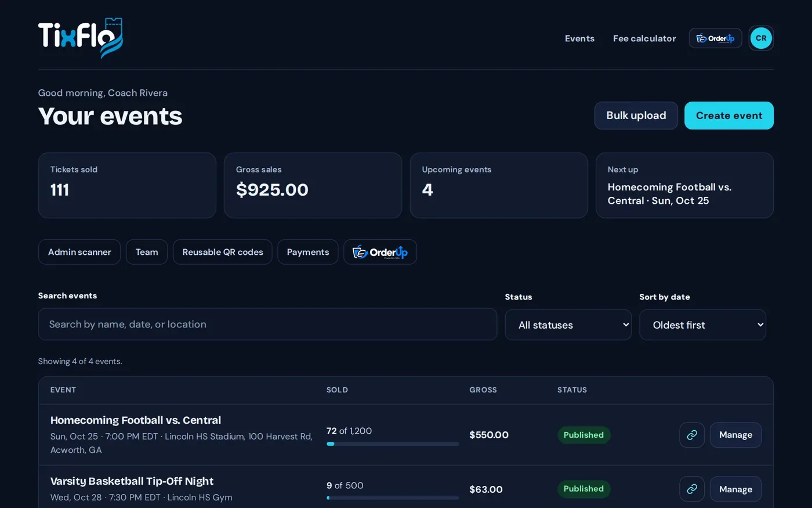This screenshot has width=812, height=508.
Task: Click the TixFlo logo
Action: click(81, 38)
